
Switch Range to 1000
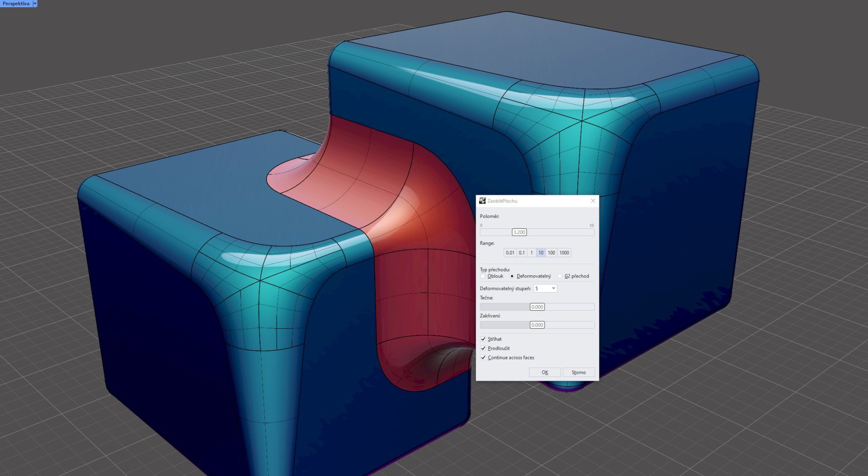point(564,253)
